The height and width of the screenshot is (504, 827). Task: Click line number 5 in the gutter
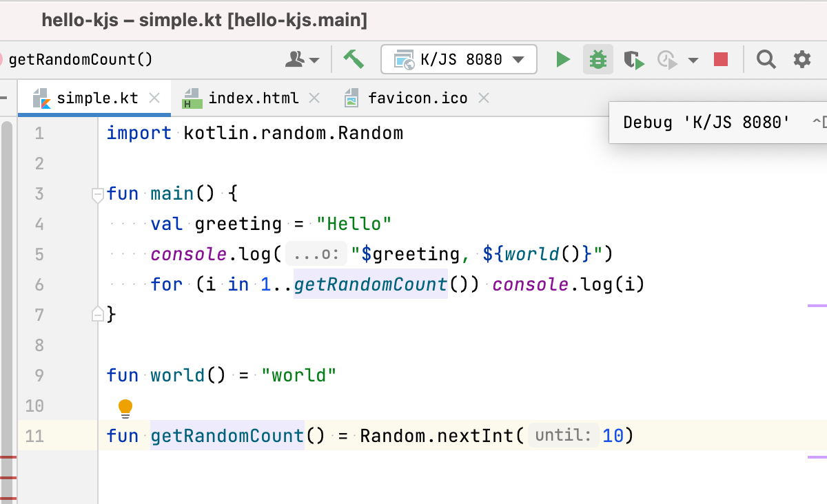pos(39,254)
